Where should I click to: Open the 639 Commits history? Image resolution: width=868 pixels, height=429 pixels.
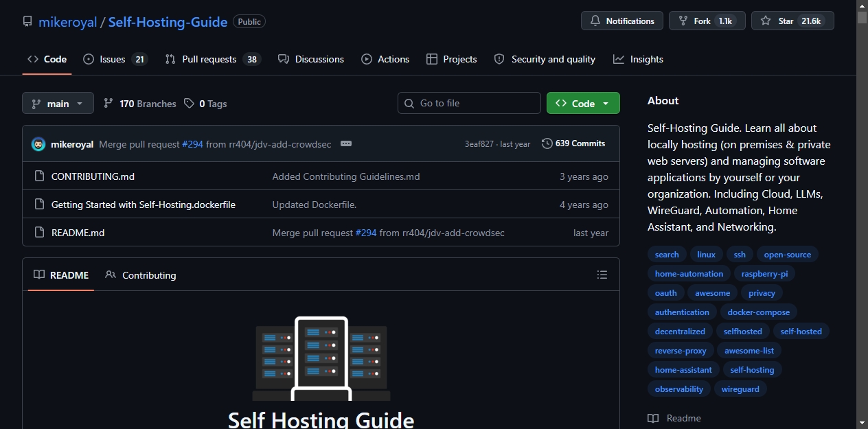click(573, 143)
